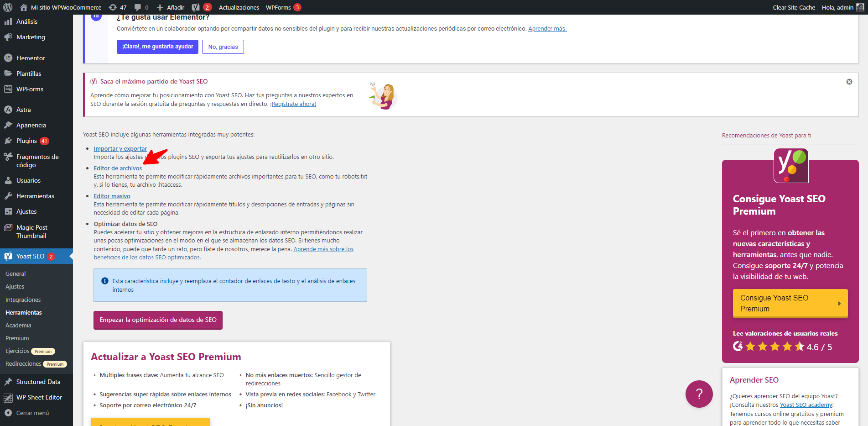Open the updates refresh icon showing 47

(113, 7)
